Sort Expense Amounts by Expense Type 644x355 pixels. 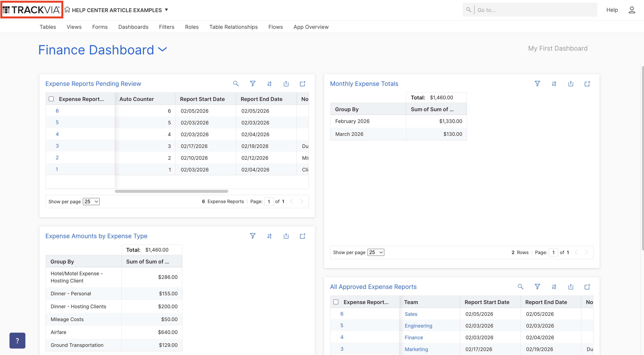[x=269, y=236]
